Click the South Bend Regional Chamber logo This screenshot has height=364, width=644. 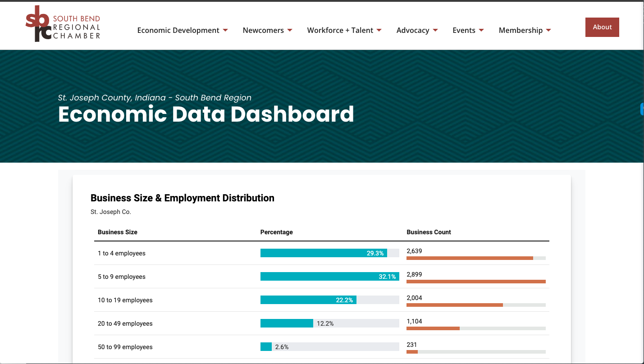[x=63, y=24]
